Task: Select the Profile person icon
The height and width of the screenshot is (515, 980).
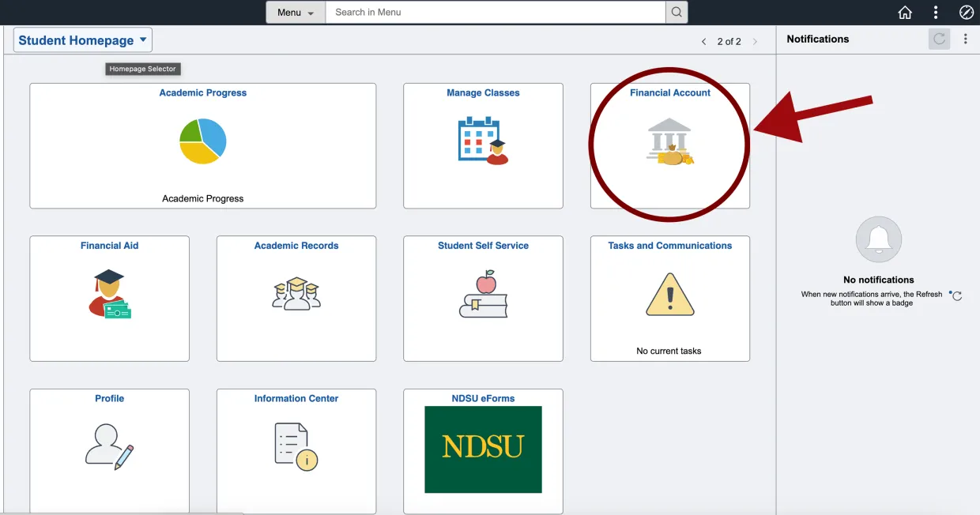Action: [109, 447]
